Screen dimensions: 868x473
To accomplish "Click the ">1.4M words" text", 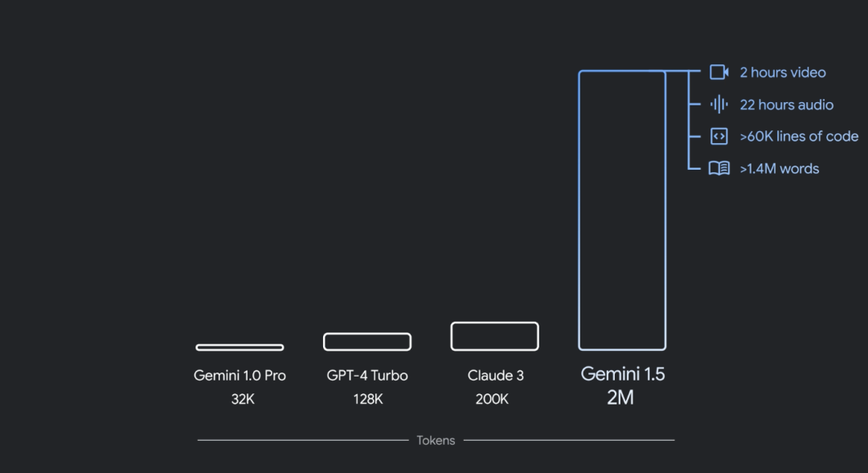I will click(779, 168).
